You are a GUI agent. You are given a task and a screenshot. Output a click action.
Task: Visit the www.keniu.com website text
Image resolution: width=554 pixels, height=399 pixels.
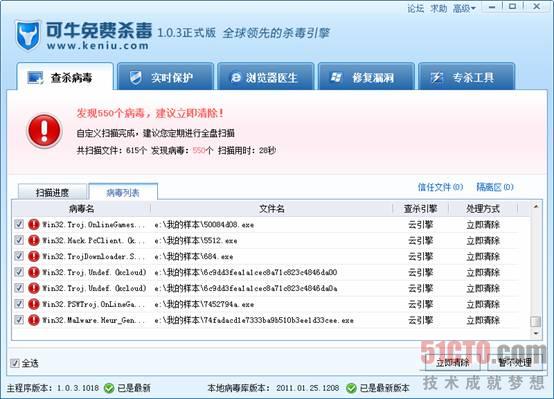click(98, 46)
